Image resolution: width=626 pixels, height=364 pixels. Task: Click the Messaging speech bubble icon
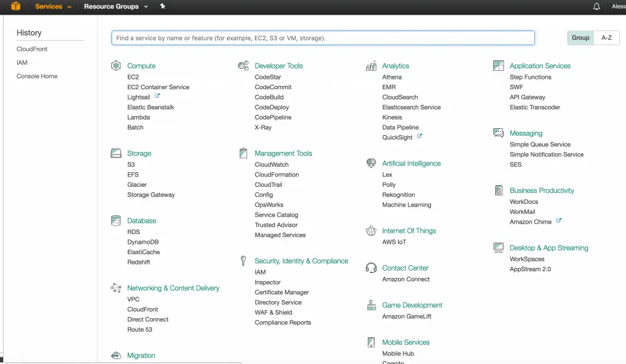click(x=498, y=133)
